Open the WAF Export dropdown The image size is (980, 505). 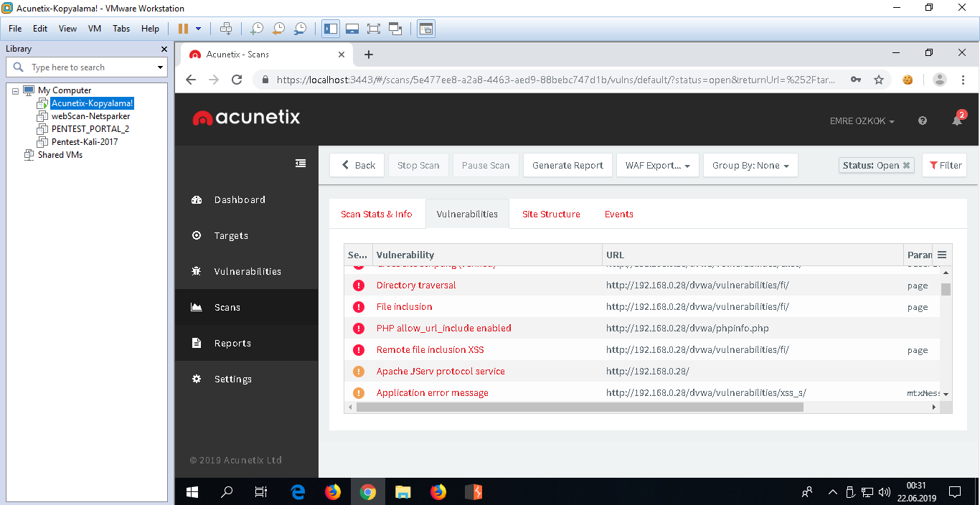(x=657, y=166)
